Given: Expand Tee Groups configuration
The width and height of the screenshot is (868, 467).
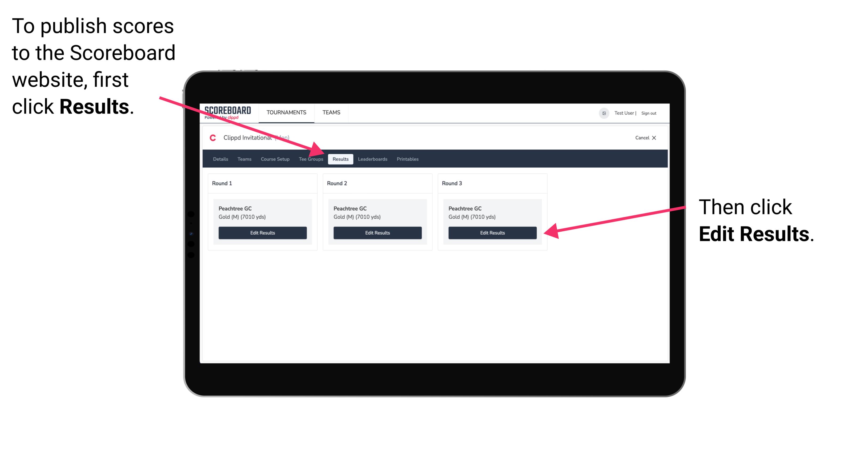Looking at the screenshot, I should click(x=311, y=159).
